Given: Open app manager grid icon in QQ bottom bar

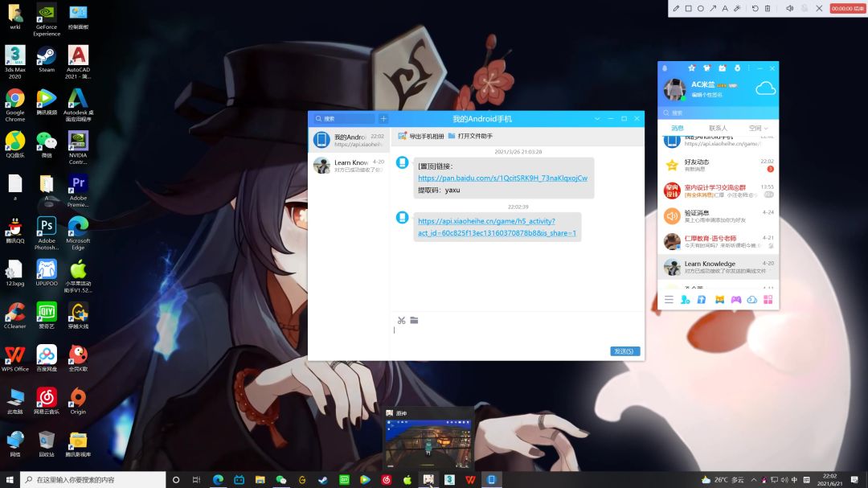Looking at the screenshot, I should tap(768, 300).
